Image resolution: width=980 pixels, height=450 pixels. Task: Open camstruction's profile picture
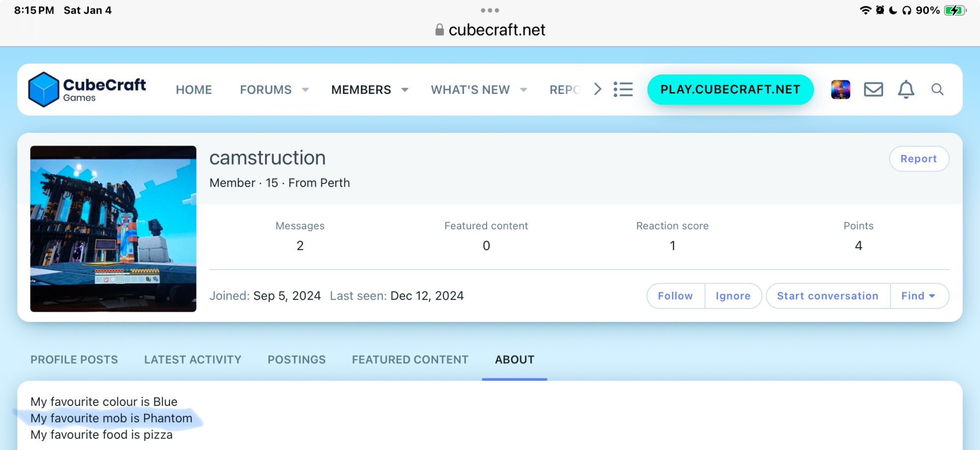(x=113, y=229)
